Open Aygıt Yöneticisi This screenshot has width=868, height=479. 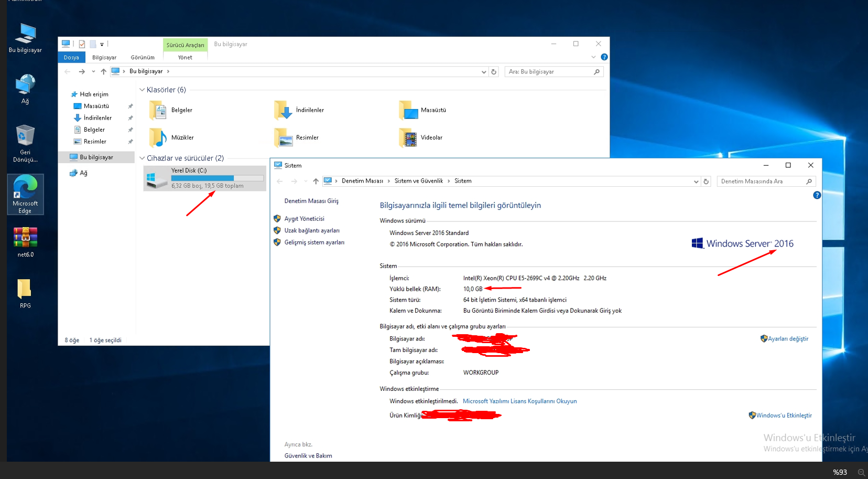tap(304, 219)
